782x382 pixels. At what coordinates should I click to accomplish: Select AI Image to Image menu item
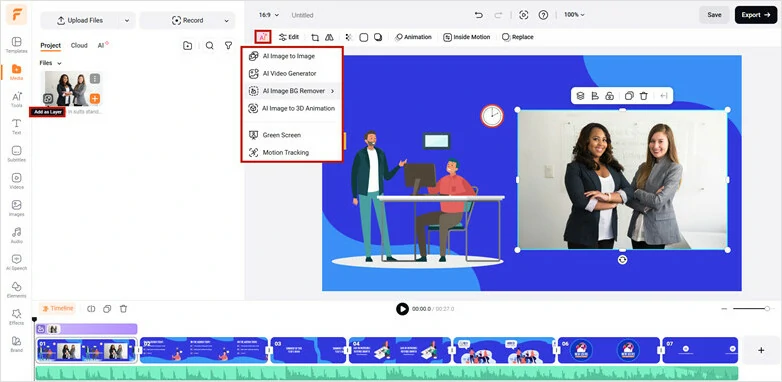[x=292, y=56]
